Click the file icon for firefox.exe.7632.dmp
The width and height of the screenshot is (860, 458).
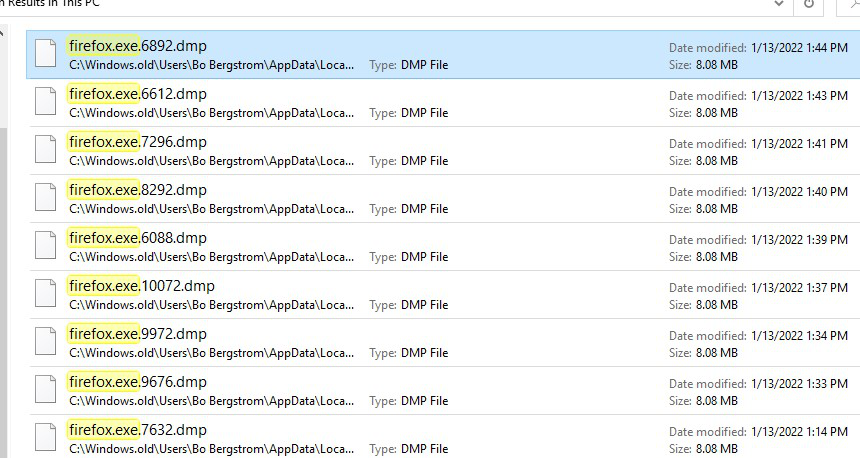[x=46, y=438]
